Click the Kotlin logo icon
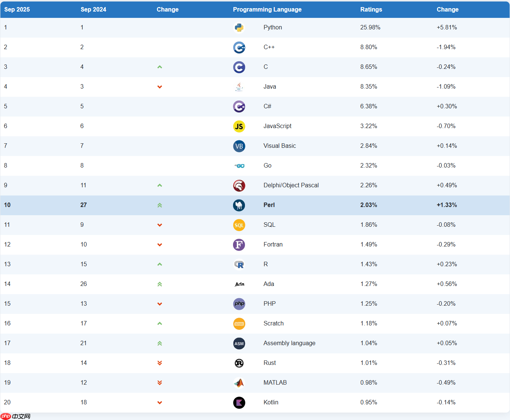Screen dimensions: 510x420 [x=239, y=402]
